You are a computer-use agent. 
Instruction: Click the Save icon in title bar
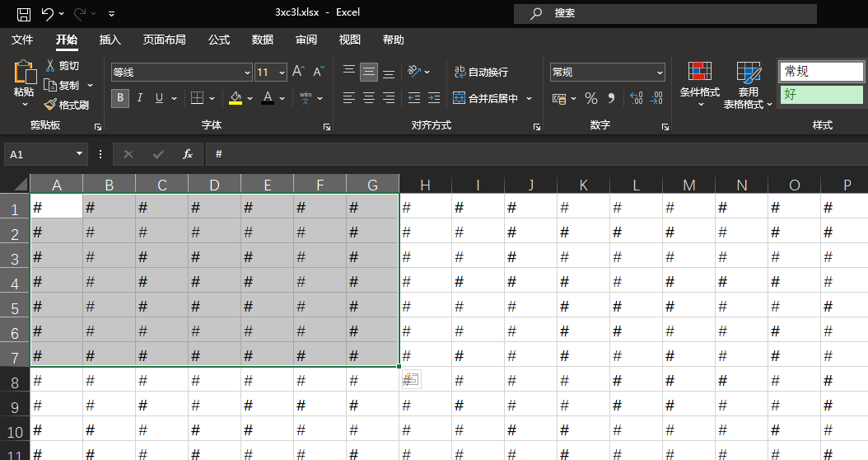[x=24, y=13]
